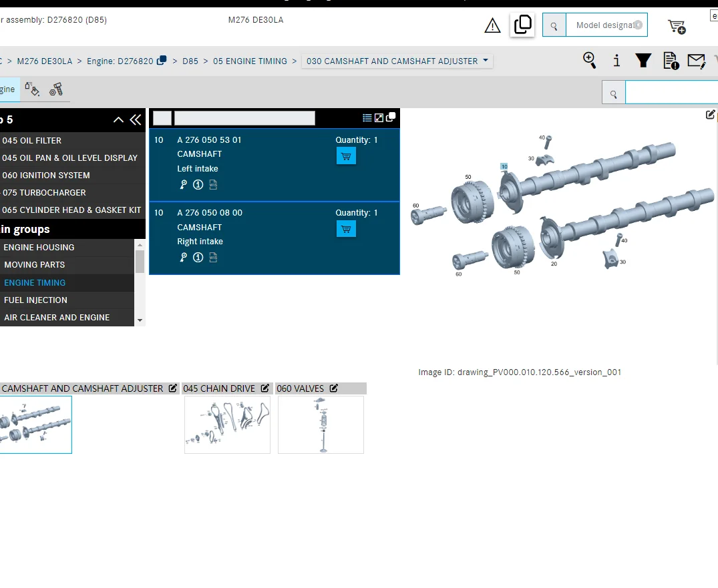718x588 pixels.
Task: Click the document with alert icon
Action: point(671,60)
